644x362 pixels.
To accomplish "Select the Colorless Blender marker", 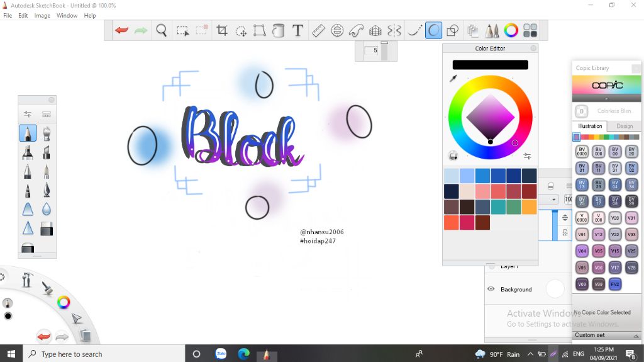I will tap(581, 111).
